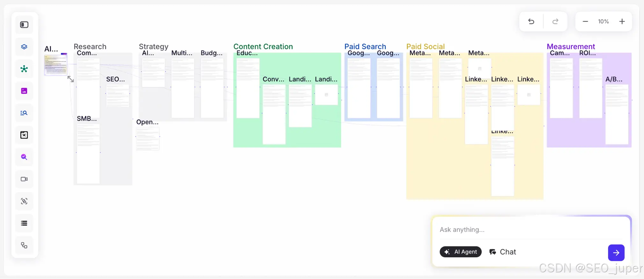Open the SMB... card

point(88,154)
